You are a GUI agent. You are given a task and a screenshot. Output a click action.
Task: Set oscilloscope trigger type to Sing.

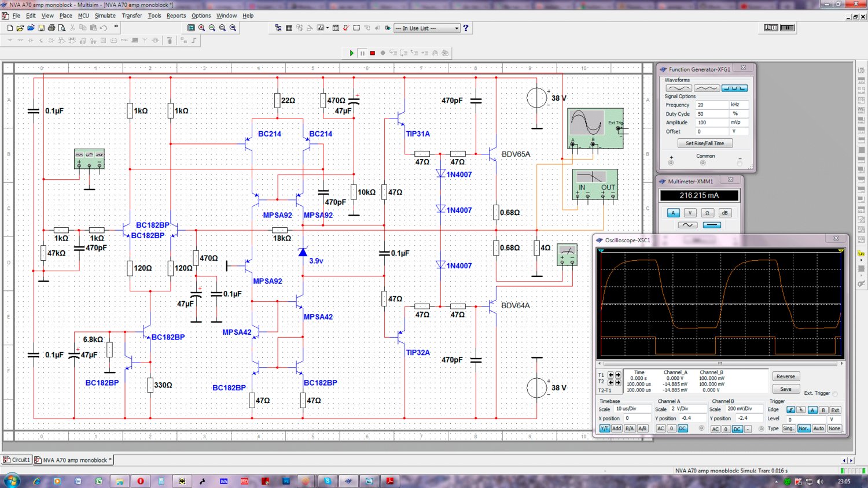[x=789, y=428]
